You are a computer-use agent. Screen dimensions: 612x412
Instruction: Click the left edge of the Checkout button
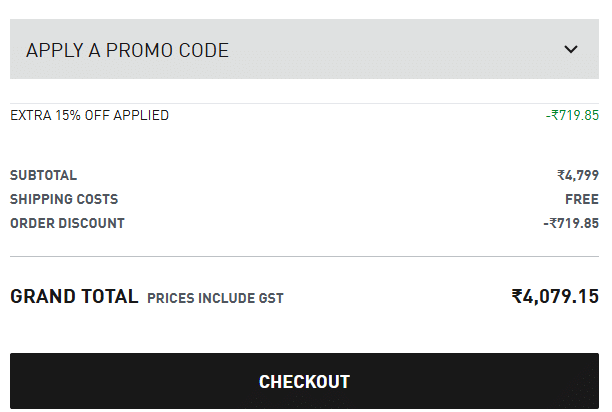24,381
